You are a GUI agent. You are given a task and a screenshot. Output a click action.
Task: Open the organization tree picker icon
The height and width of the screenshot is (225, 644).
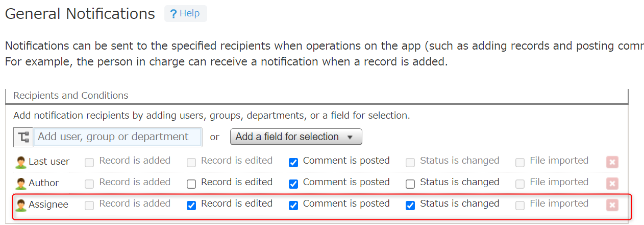pos(23,137)
